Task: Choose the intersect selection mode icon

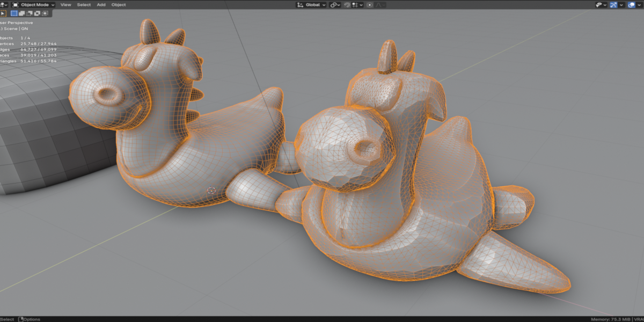Action: (45, 13)
